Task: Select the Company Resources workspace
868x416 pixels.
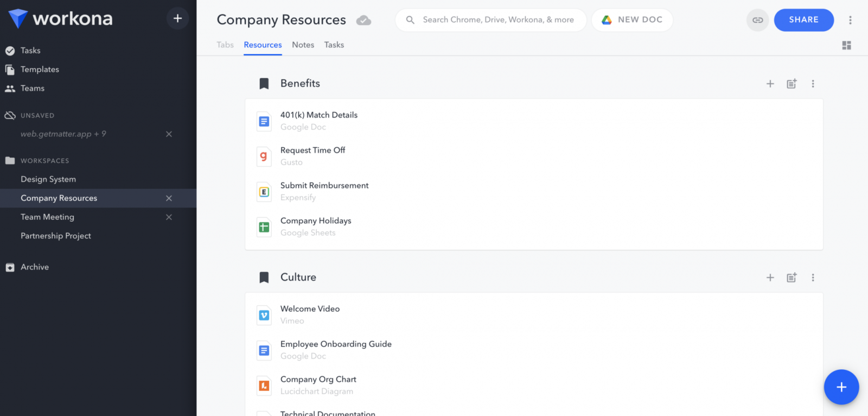Action: click(59, 198)
